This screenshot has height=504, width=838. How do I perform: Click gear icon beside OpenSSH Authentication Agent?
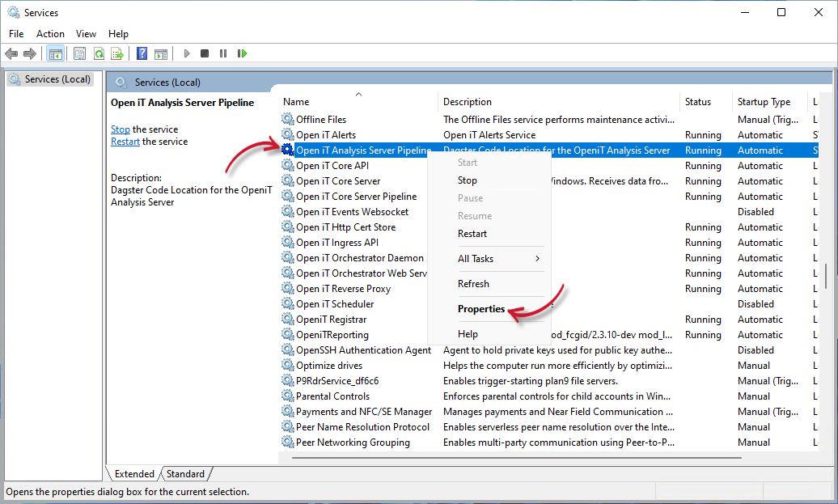[x=287, y=350]
